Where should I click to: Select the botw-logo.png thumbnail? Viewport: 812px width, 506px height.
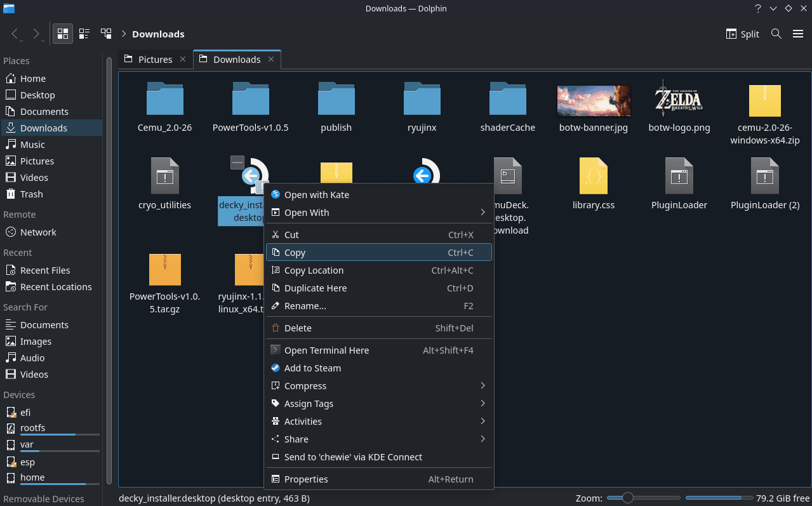[679, 98]
